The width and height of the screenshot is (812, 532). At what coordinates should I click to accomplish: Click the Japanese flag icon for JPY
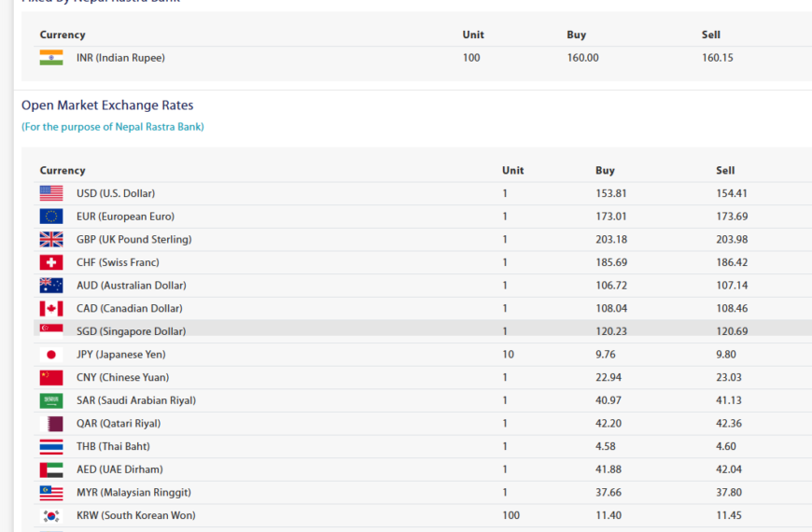[x=51, y=355]
